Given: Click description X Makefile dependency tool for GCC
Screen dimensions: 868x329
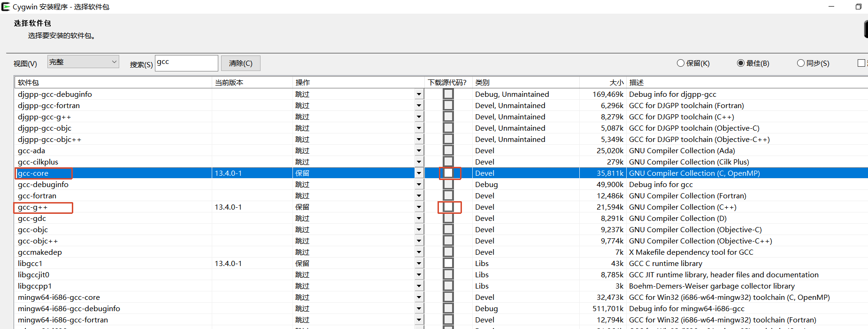Looking at the screenshot, I should coord(691,252).
